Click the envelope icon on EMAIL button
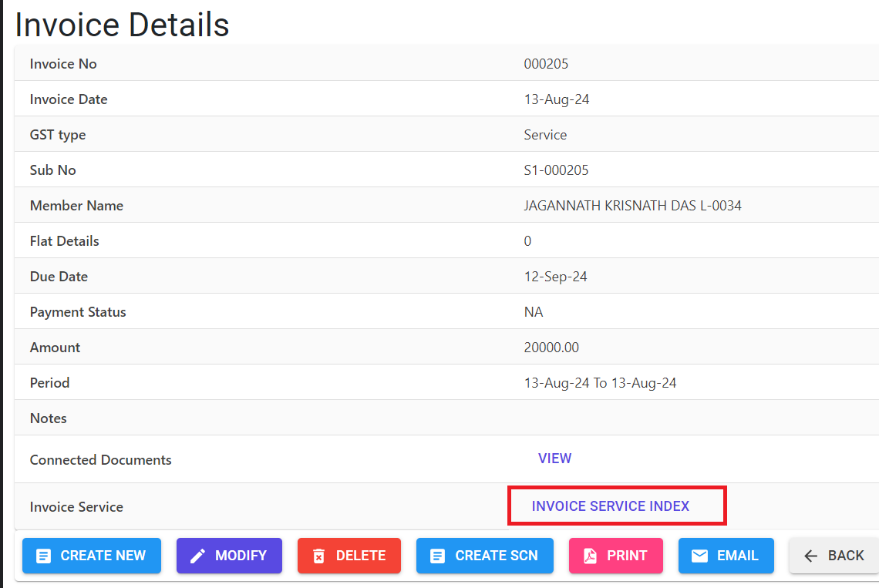 (x=699, y=556)
